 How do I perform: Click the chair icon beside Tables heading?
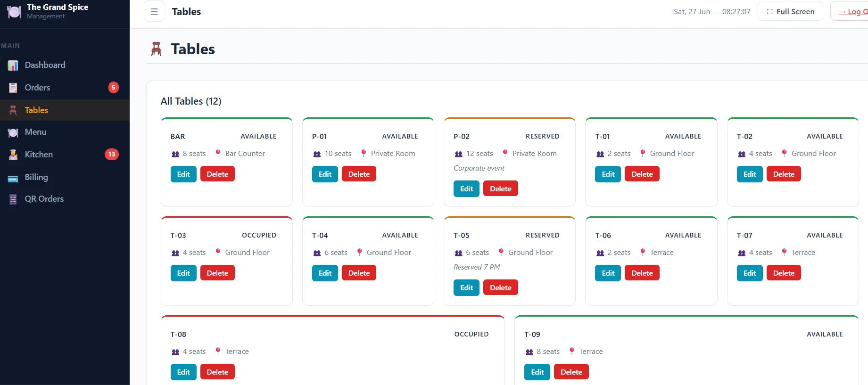click(x=157, y=49)
